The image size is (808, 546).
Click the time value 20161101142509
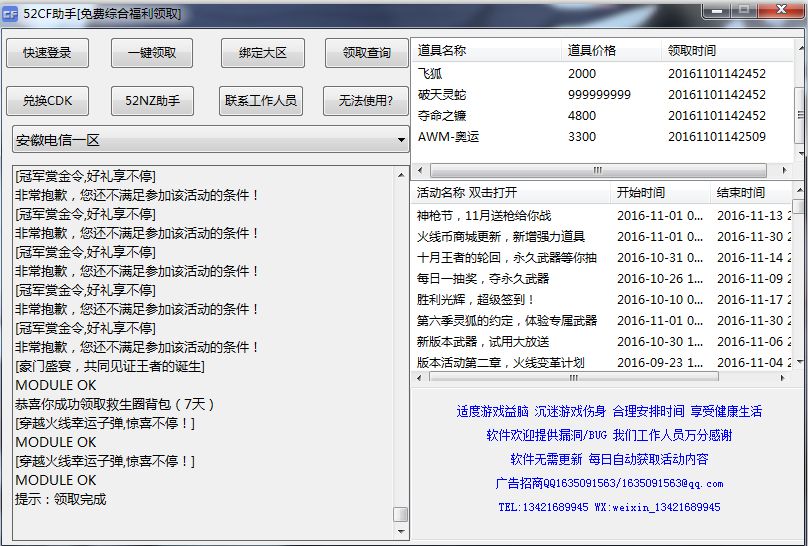717,136
